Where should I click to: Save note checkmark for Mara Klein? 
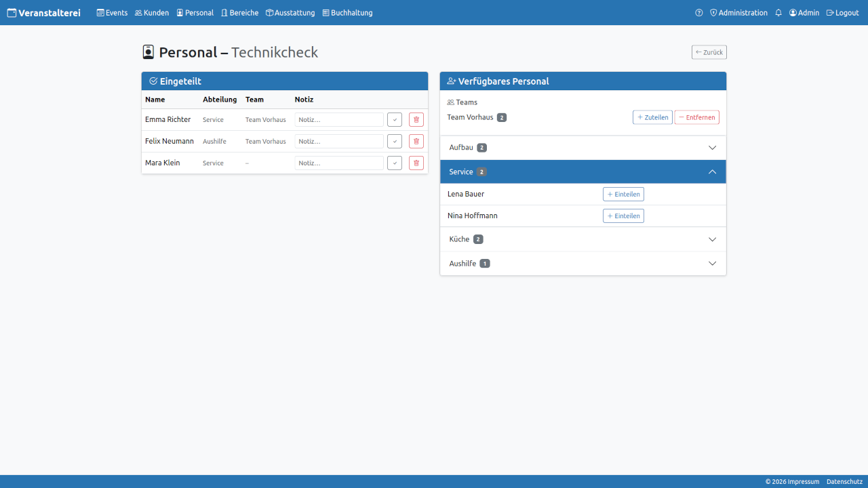tap(395, 163)
